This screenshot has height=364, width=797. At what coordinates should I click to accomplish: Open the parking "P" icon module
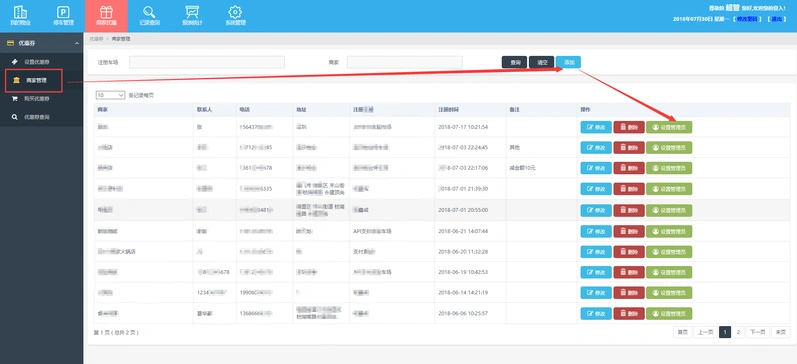pyautogui.click(x=63, y=16)
